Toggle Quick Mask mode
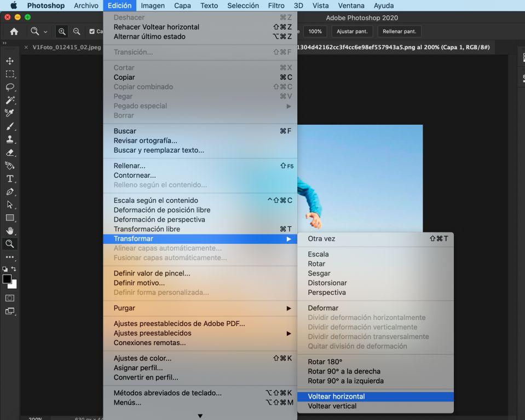The image size is (525, 420). pyautogui.click(x=10, y=298)
